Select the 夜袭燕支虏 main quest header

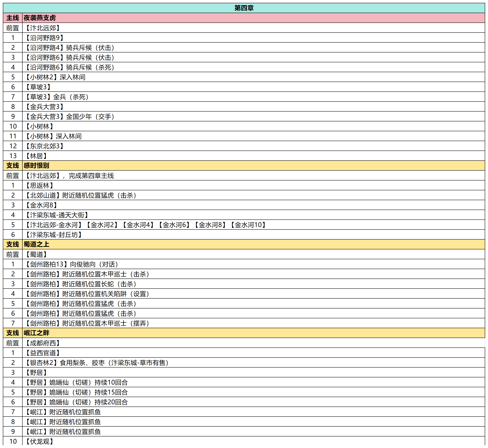pyautogui.click(x=40, y=18)
